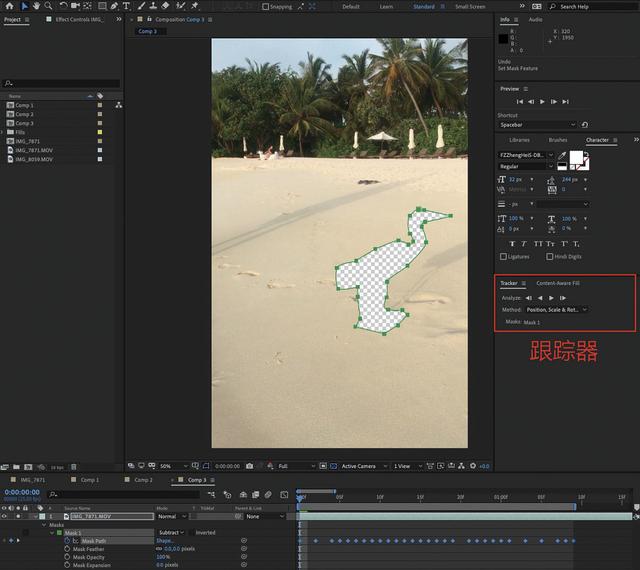Toggle the Ligatures checkbox
Viewport: 640px width, 570px height.
tap(503, 256)
